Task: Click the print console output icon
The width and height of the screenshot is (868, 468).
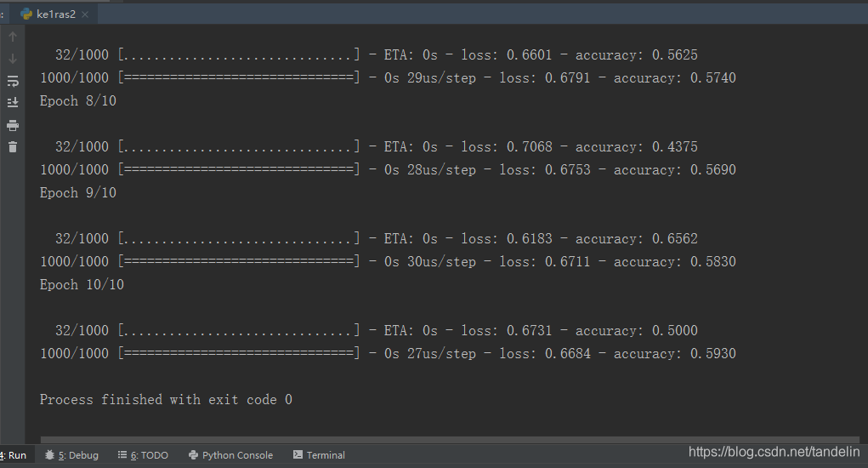Action: pos(13,125)
